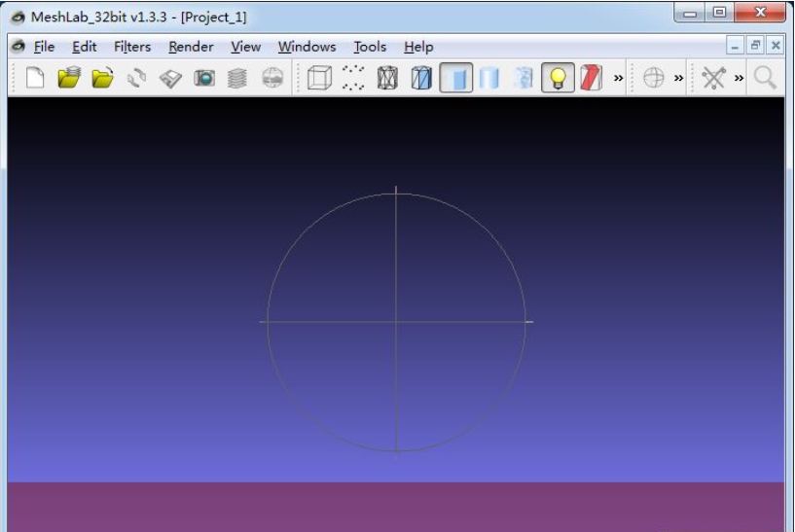Show raster view globe icon beside layers

(x=272, y=78)
